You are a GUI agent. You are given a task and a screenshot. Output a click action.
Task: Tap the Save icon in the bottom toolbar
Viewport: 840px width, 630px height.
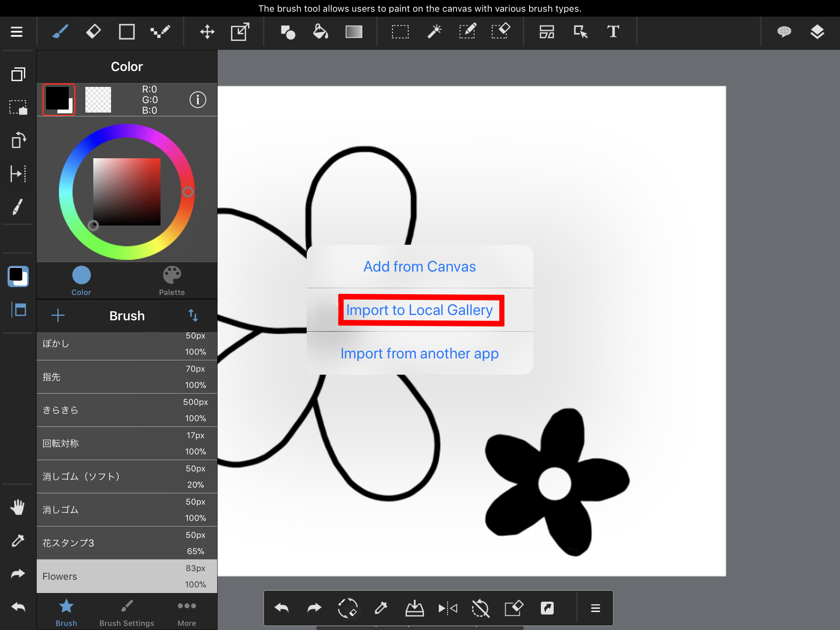414,608
